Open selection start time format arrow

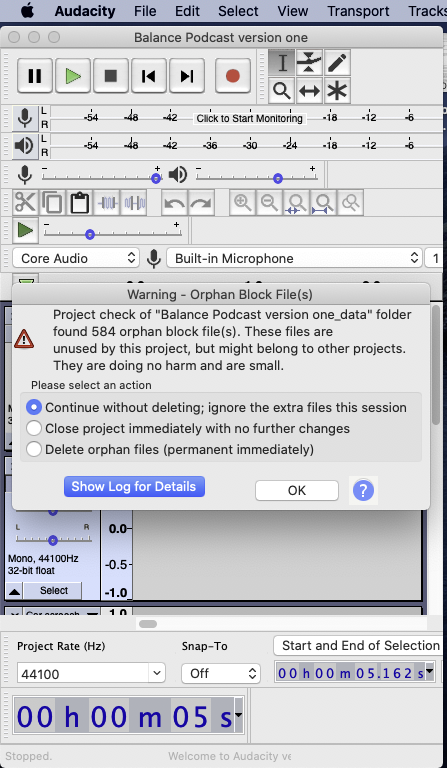click(429, 672)
